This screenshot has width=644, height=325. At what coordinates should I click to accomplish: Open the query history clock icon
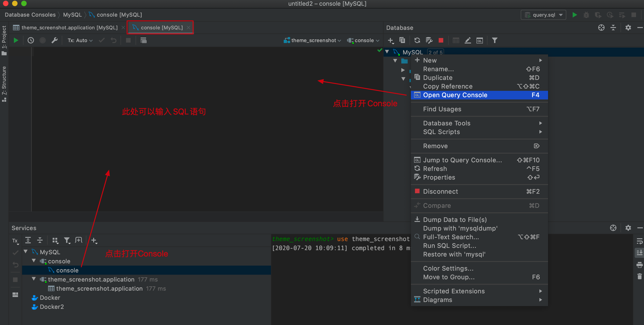point(31,41)
